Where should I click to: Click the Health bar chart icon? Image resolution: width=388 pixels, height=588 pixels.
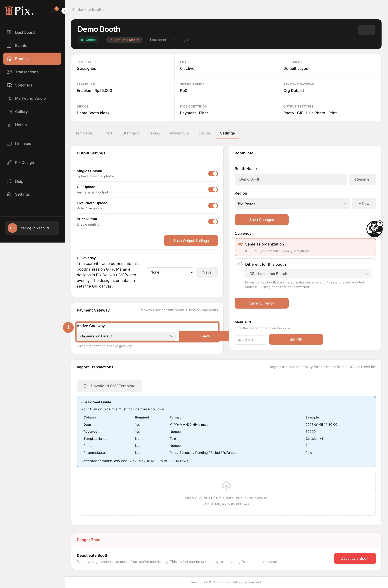pyautogui.click(x=9, y=125)
